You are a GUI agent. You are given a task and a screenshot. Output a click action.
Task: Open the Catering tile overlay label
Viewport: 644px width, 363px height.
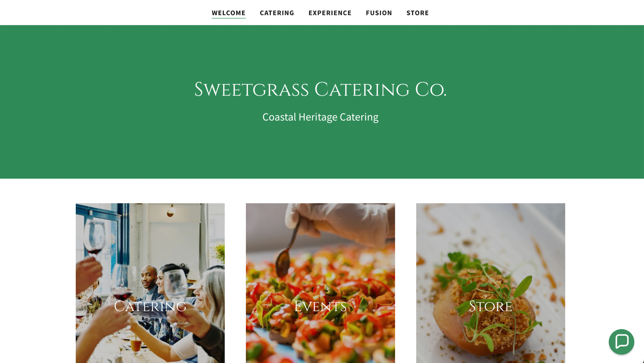click(150, 306)
